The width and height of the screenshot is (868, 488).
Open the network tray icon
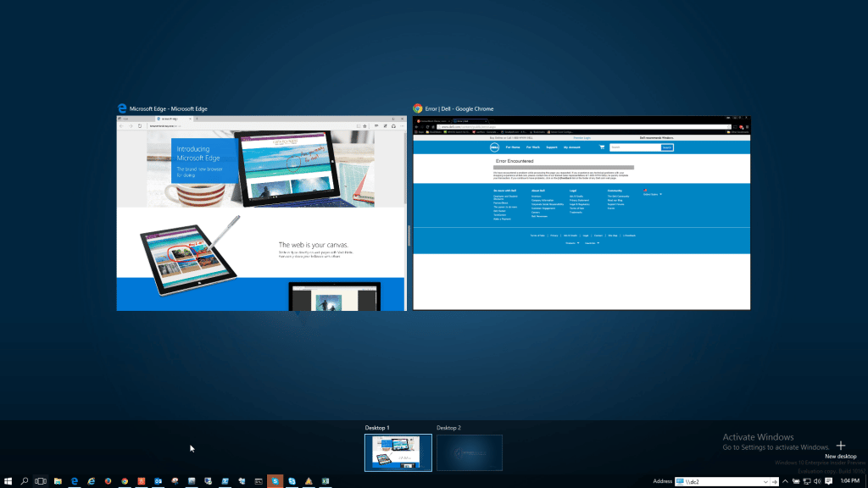click(807, 481)
